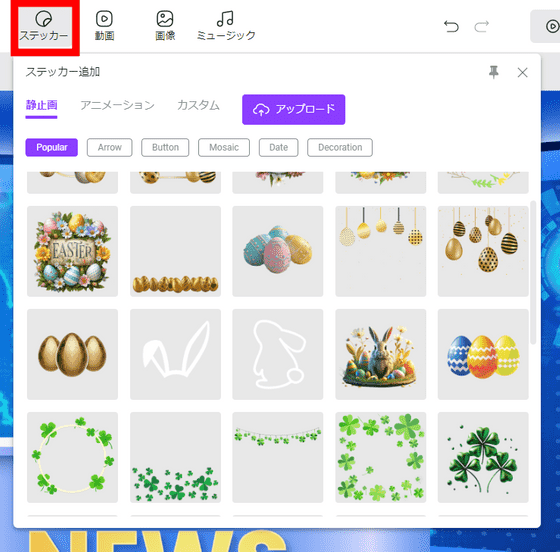Select the 静止画 tab
The height and width of the screenshot is (552, 560).
point(41,105)
